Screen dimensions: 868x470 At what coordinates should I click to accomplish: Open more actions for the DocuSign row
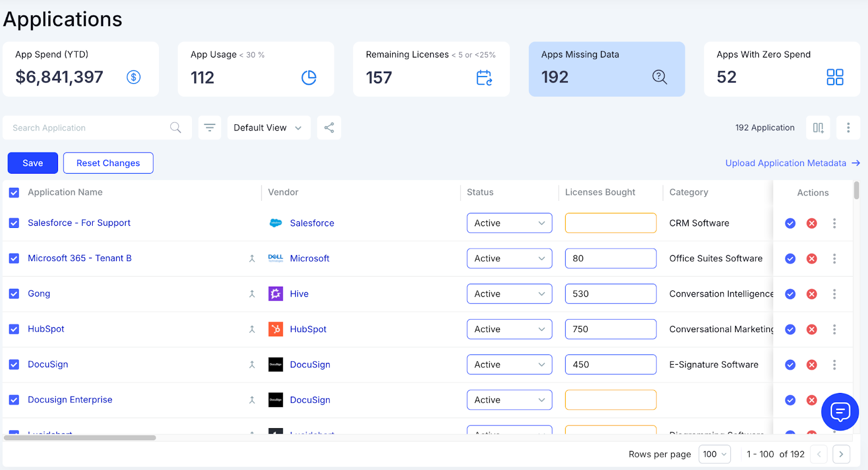pyautogui.click(x=834, y=365)
